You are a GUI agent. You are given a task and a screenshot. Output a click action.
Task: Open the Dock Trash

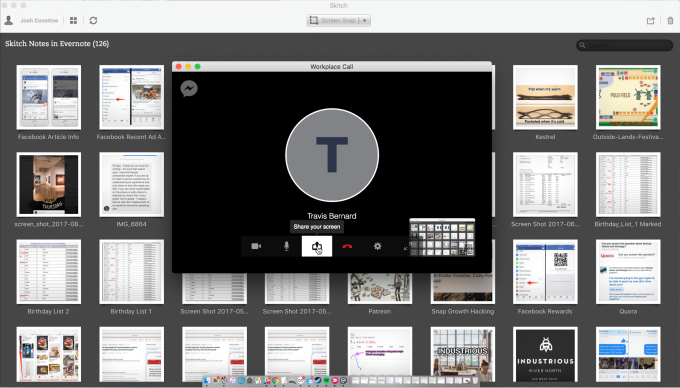474,380
